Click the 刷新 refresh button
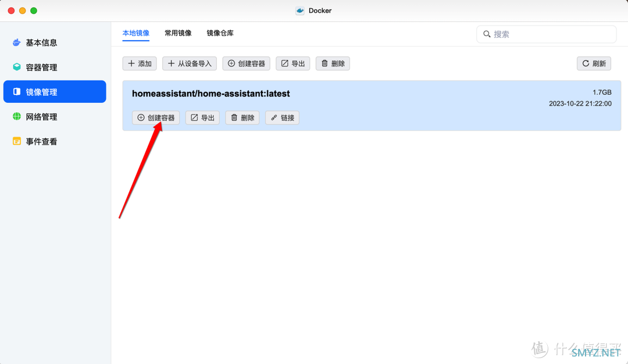 [x=594, y=63]
